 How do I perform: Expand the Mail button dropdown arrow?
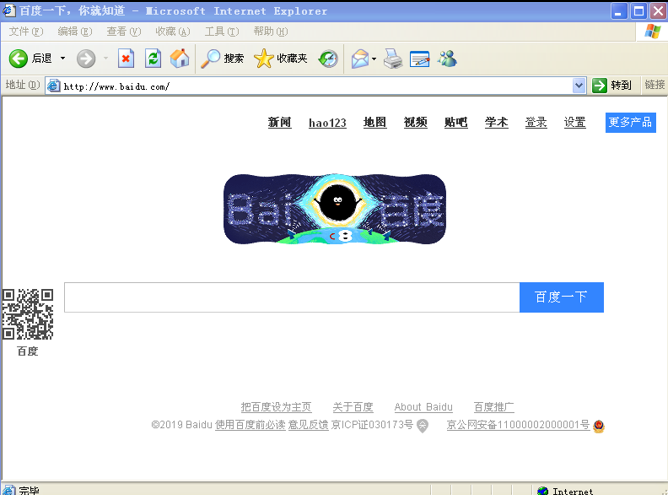point(374,59)
